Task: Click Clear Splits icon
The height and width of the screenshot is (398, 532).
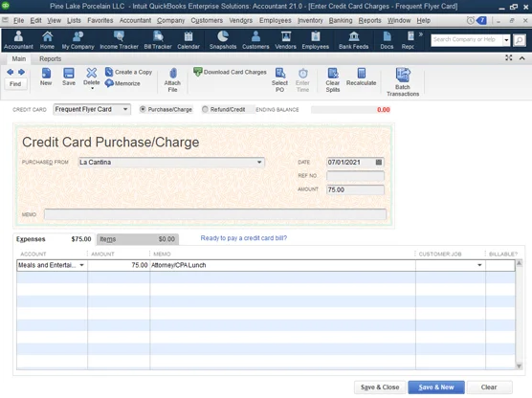Action: click(333, 80)
